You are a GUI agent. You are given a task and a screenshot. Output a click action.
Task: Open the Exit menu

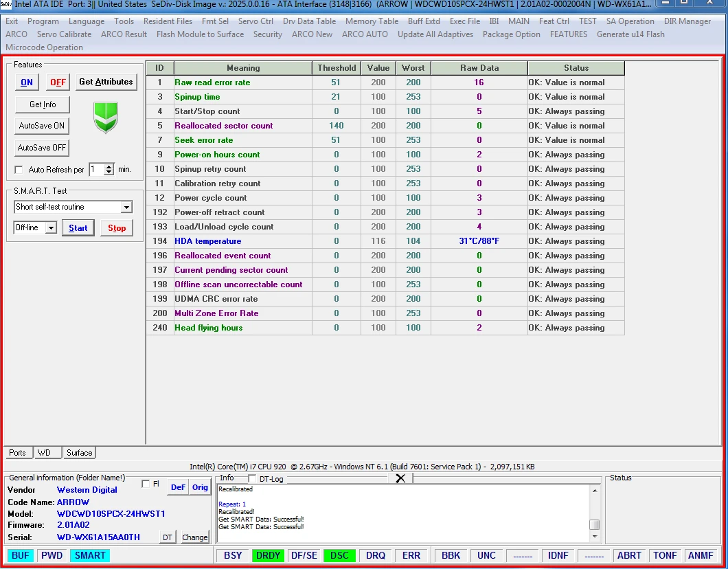point(12,21)
